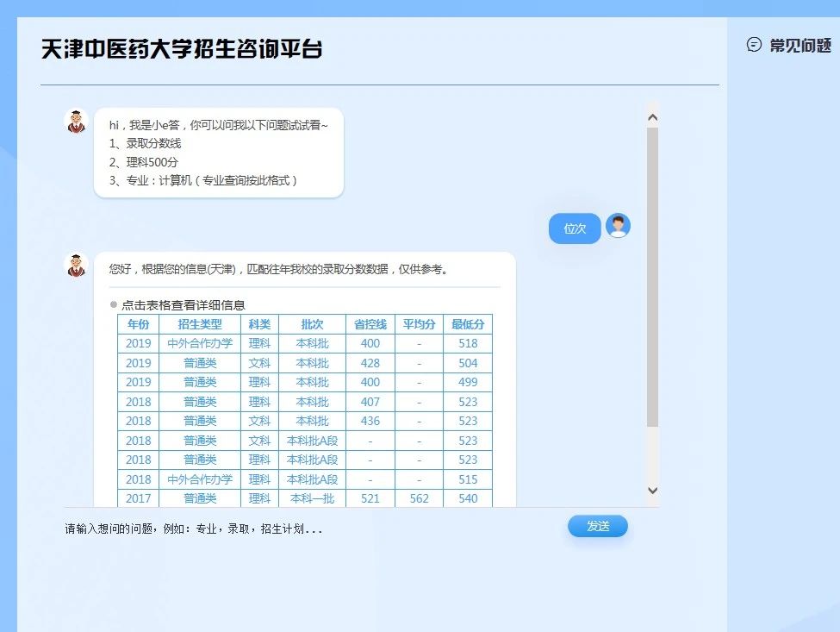Click the 批次 column header
This screenshot has width=840, height=632.
313,324
